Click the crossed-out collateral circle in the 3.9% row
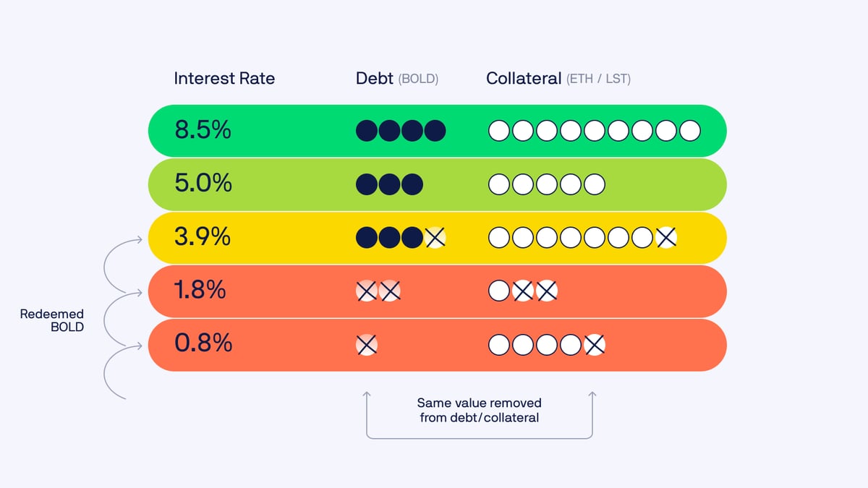The height and width of the screenshot is (488, 868). 666,238
